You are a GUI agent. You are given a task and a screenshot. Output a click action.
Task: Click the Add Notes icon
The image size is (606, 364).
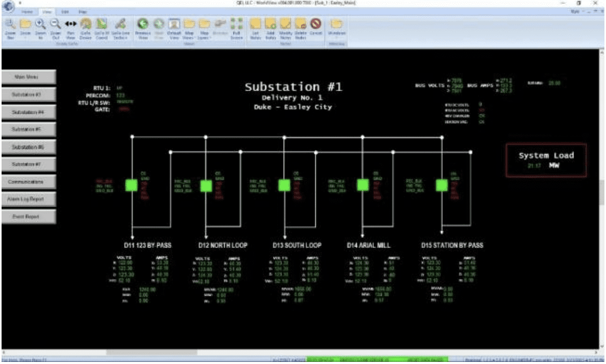pos(270,28)
